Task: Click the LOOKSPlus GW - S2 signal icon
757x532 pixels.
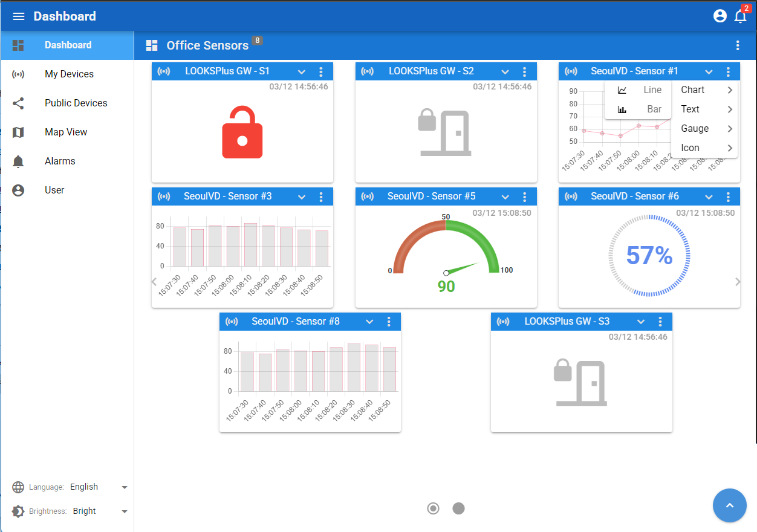Action: (x=368, y=71)
